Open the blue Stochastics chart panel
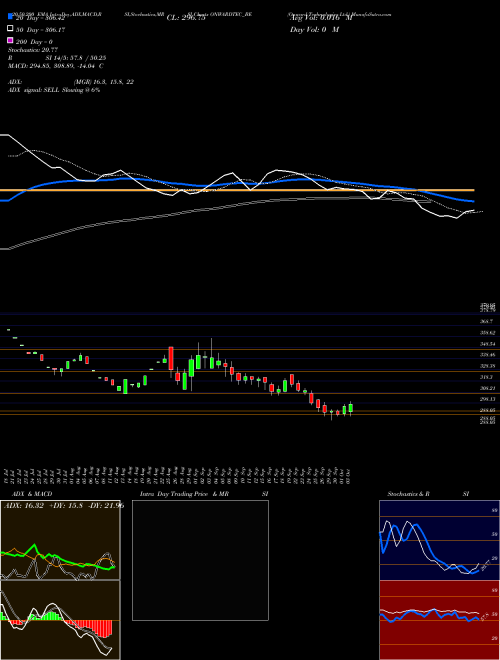Viewport: 500px width, 660px height. point(439,540)
